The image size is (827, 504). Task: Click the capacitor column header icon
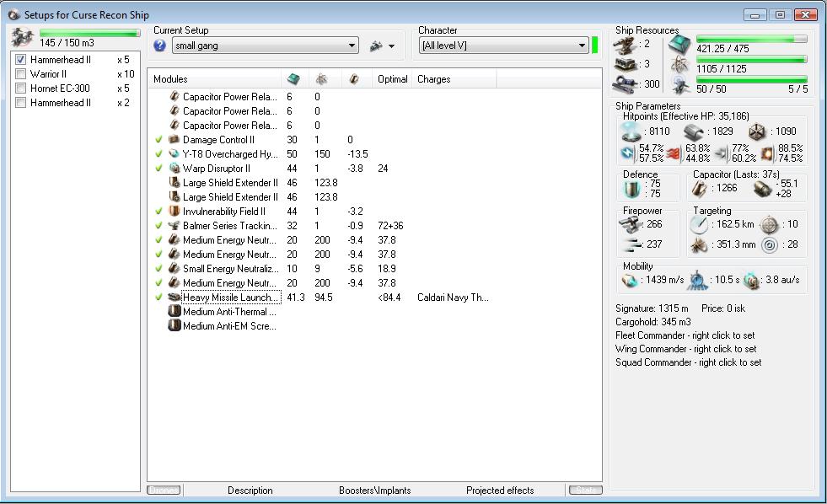pos(354,79)
